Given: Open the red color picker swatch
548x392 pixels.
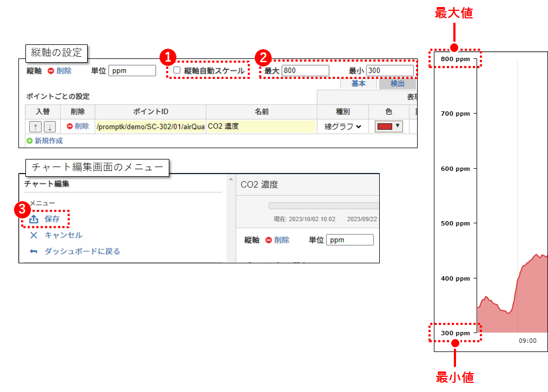Looking at the screenshot, I should coord(388,127).
